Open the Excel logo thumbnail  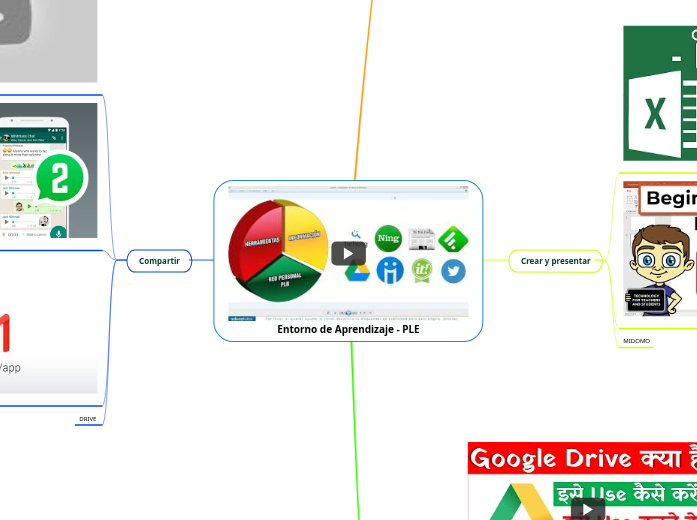click(660, 93)
